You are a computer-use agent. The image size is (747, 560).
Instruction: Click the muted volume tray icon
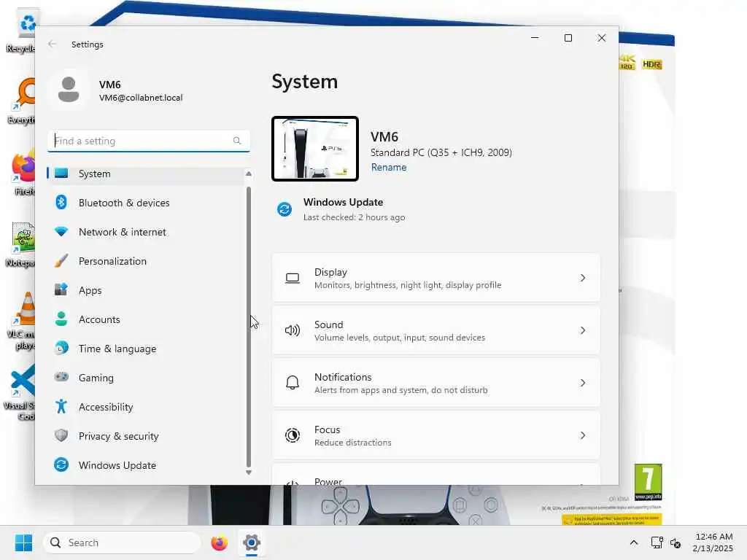pyautogui.click(x=676, y=542)
